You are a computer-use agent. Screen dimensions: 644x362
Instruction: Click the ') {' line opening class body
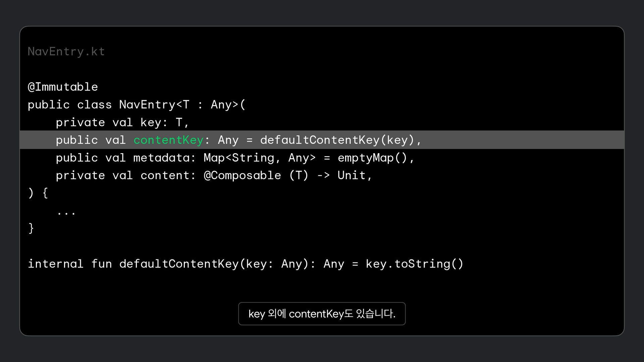click(x=38, y=193)
